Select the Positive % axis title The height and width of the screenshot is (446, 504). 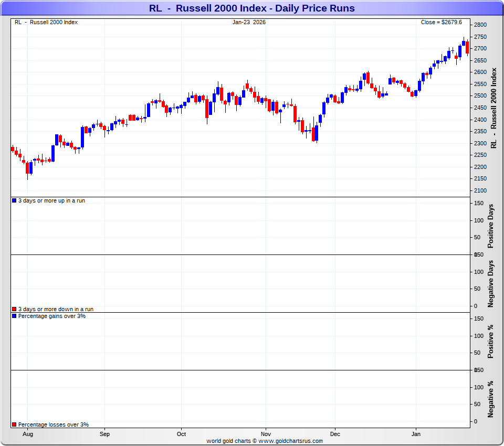click(491, 341)
